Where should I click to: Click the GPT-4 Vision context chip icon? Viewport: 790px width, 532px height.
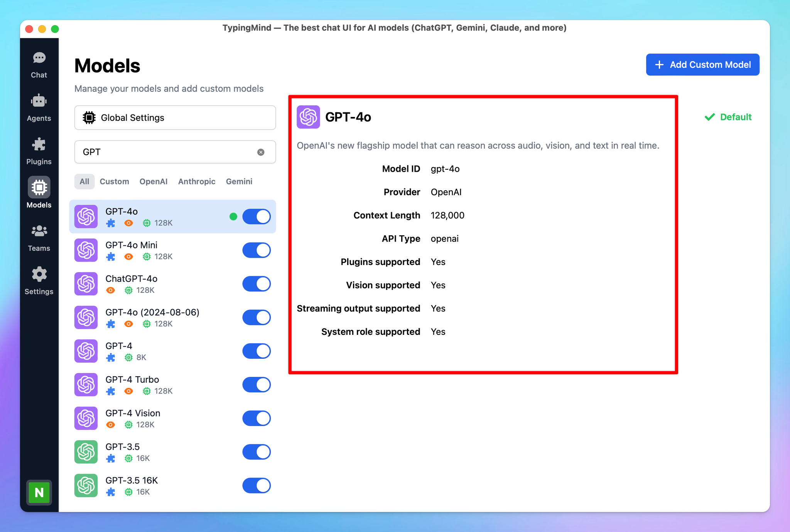[x=128, y=425]
